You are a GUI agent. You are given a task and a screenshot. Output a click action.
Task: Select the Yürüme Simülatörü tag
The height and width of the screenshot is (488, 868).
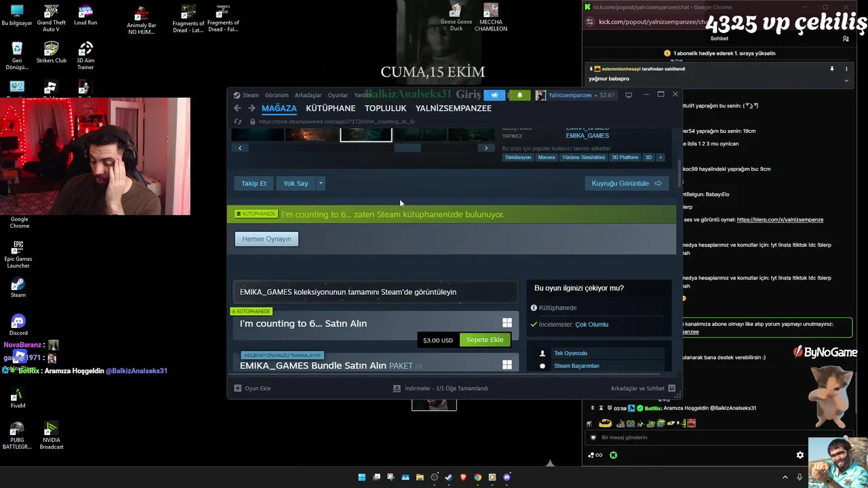583,157
